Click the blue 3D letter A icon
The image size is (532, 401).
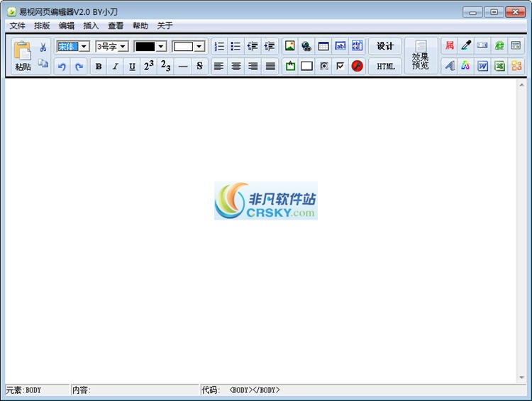[x=450, y=66]
